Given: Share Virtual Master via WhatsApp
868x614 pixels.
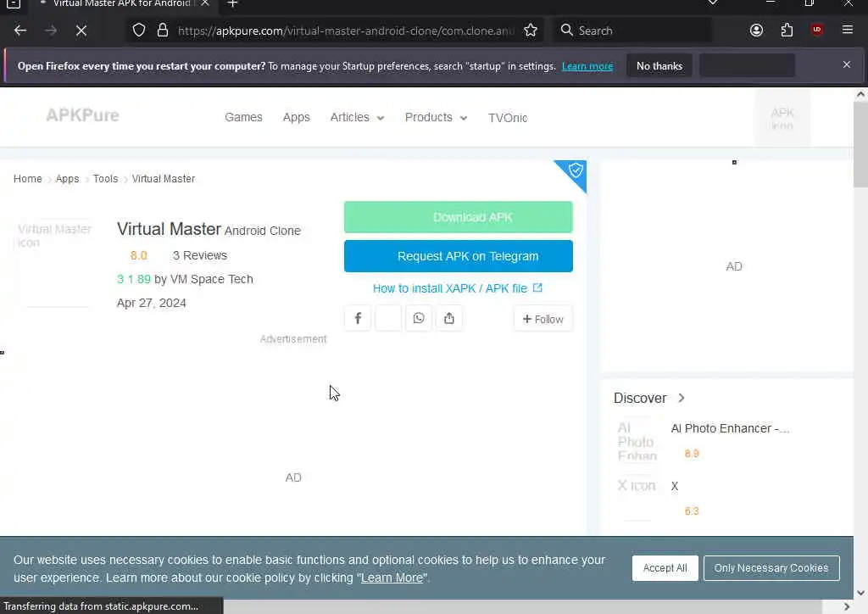Looking at the screenshot, I should pos(419,318).
